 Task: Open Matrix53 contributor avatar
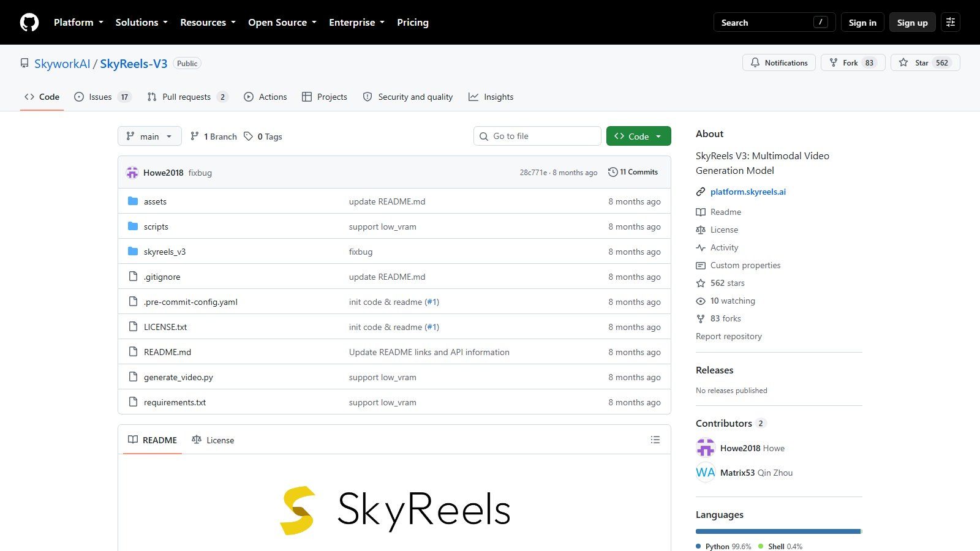[706, 473]
